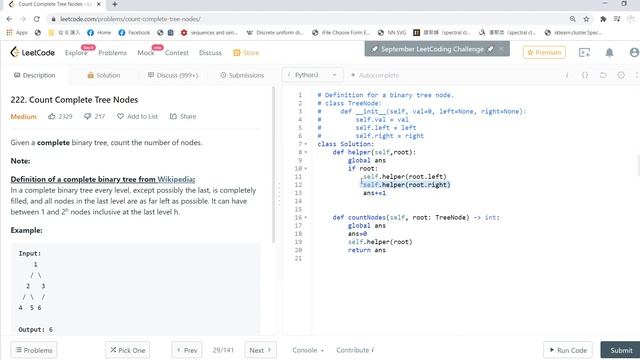Click line 20 return ans

(x=367, y=250)
